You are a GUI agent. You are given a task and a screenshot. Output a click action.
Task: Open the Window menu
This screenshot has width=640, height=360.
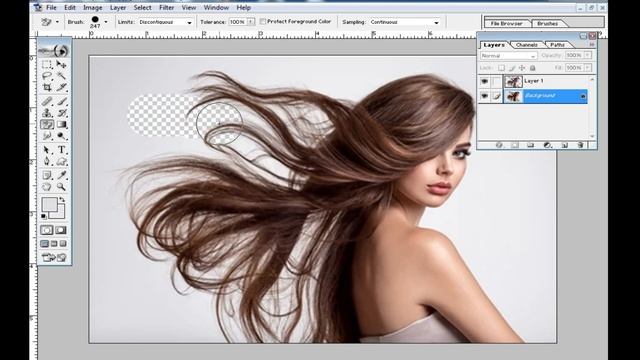click(x=216, y=7)
